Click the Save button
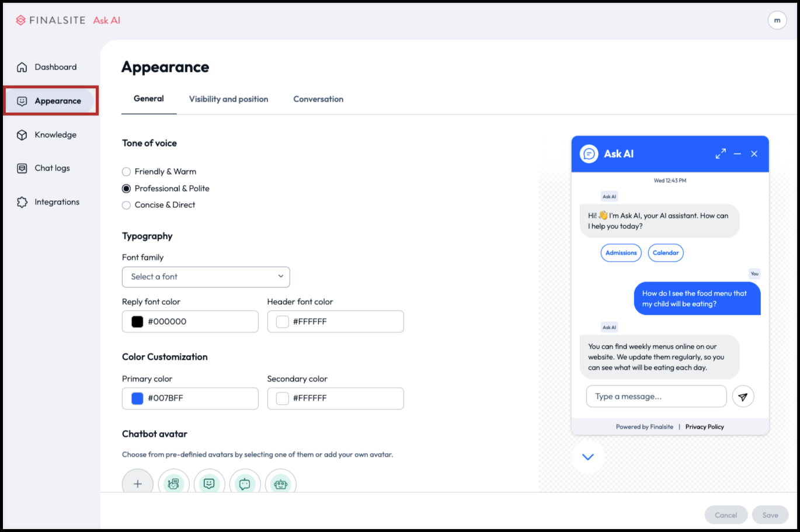The image size is (800, 532). 770,515
